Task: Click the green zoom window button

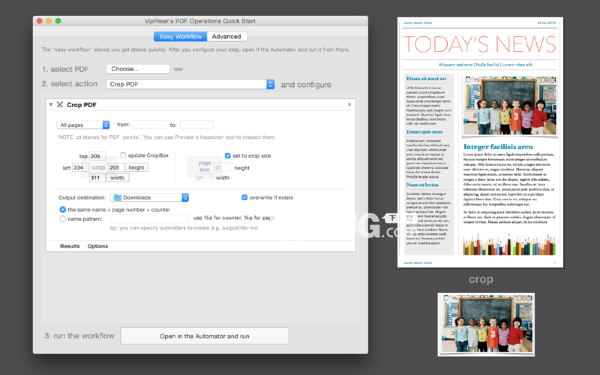Action: [58, 21]
